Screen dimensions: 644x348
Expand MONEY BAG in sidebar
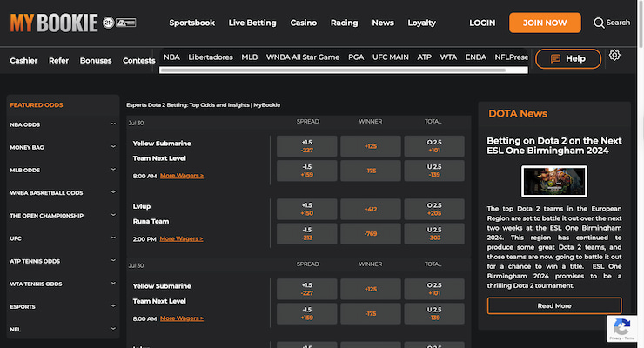tap(63, 147)
